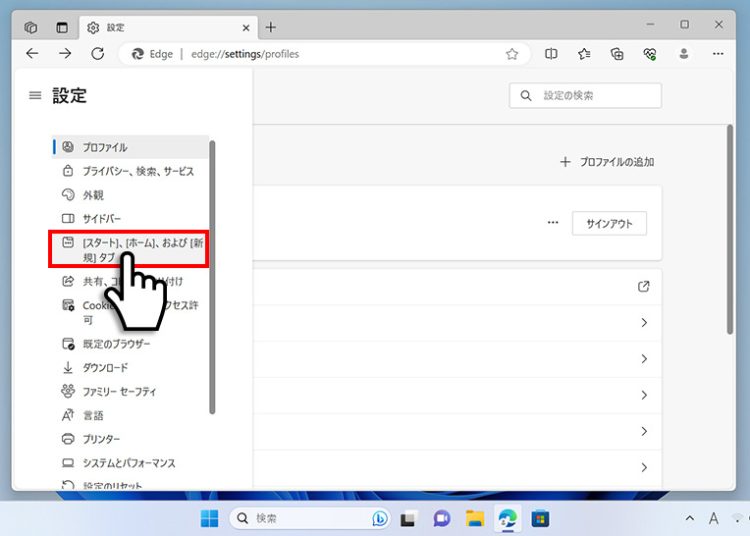Screen dimensions: 750x536
Task: Click the sidebar menu scrollbar
Action: coord(212,277)
